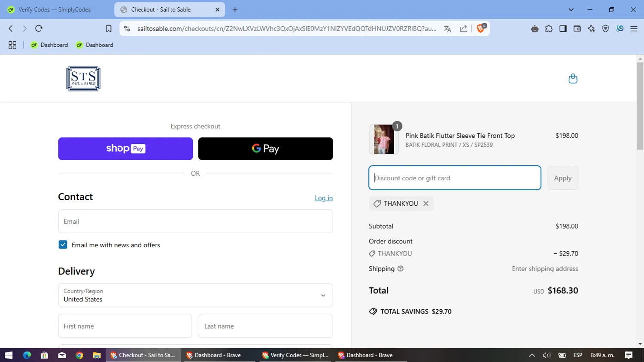Image resolution: width=644 pixels, height=362 pixels.
Task: Open Brave Wallet icon
Action: coord(577,29)
